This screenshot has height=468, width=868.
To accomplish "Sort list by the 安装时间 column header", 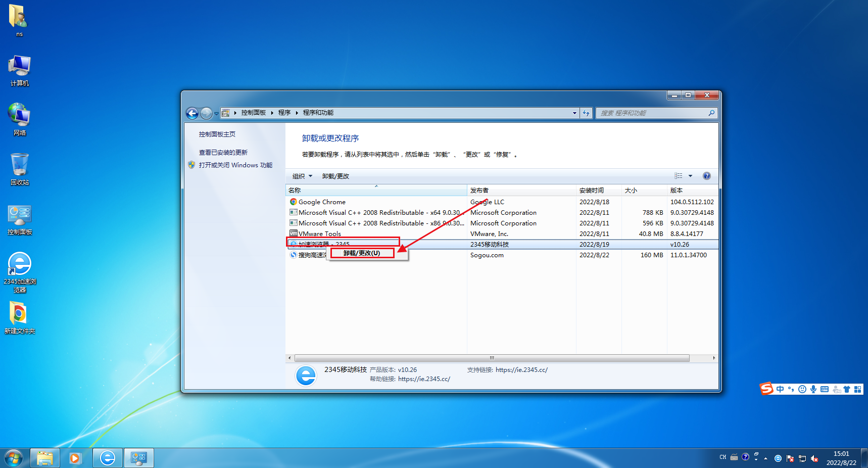I will pyautogui.click(x=599, y=191).
